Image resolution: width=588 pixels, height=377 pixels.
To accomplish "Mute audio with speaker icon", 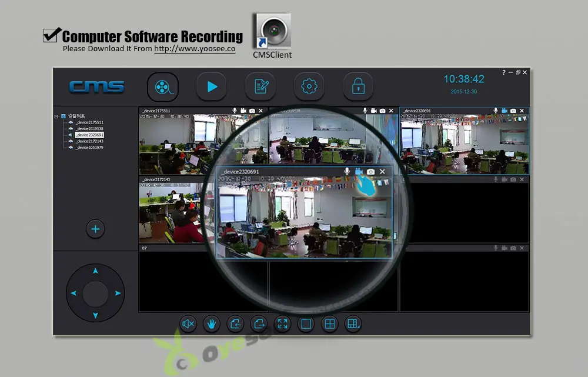I will pyautogui.click(x=188, y=323).
